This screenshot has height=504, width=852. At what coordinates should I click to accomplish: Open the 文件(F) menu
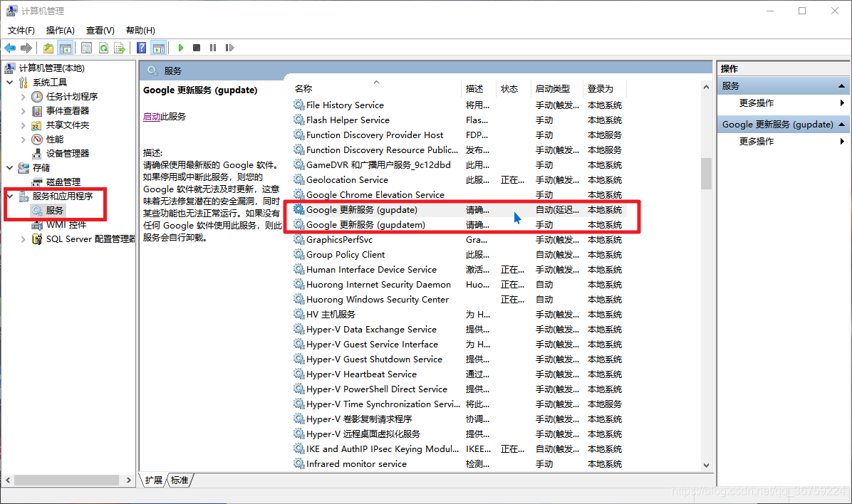point(21,31)
